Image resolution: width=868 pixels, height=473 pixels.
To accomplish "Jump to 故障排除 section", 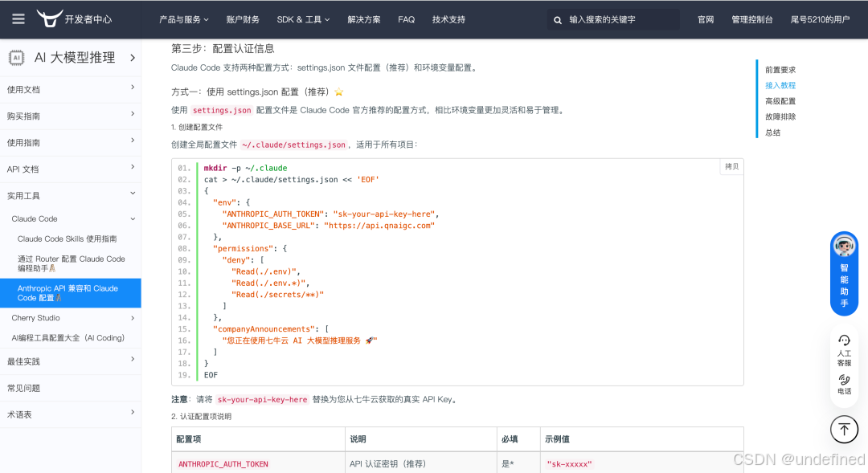I will 780,116.
